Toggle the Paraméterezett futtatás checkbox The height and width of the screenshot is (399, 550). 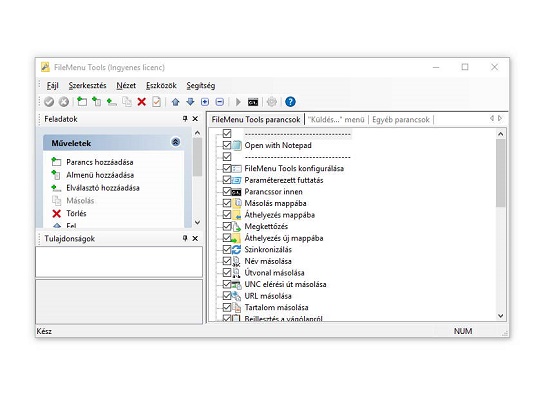[227, 180]
